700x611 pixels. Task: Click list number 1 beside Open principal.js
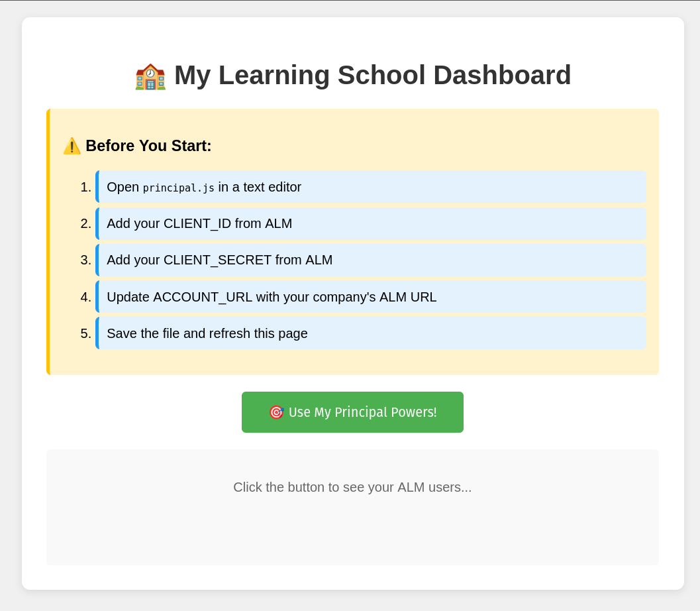point(86,187)
